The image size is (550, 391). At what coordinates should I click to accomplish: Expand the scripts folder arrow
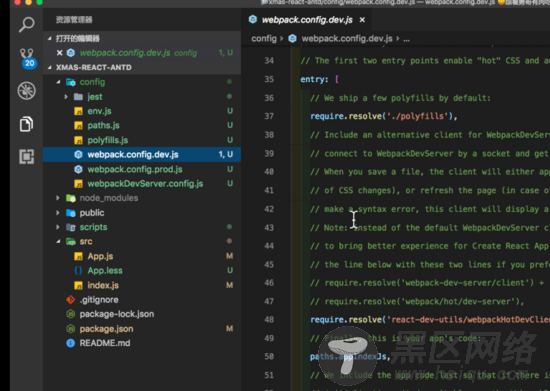click(58, 227)
